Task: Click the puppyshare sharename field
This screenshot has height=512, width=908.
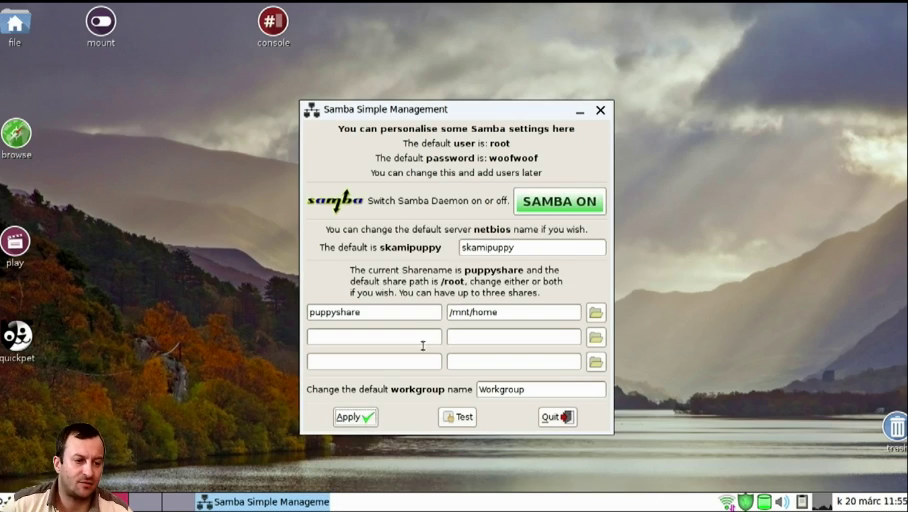Action: pos(374,312)
